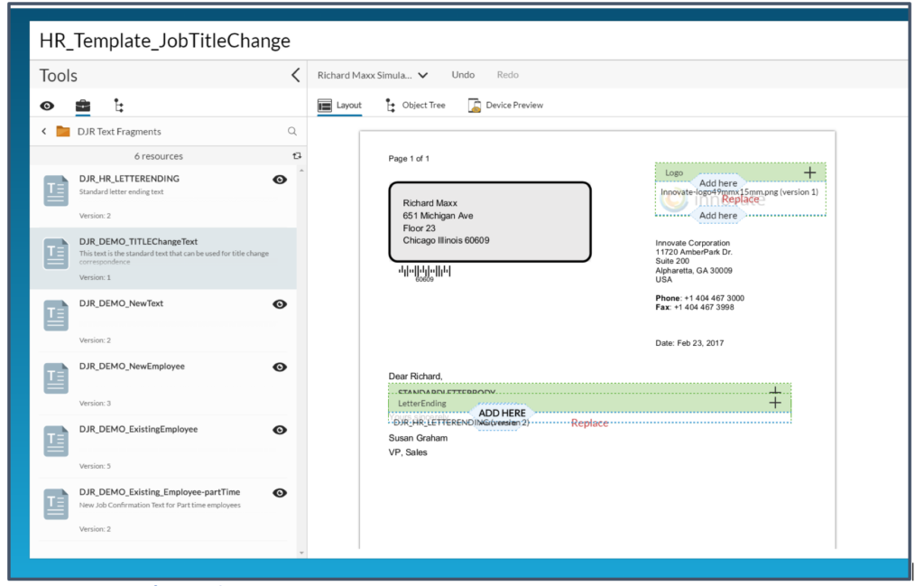Select the DJR_DEMO_TITLEChangeText document icon
This screenshot has width=924, height=586.
click(x=56, y=254)
